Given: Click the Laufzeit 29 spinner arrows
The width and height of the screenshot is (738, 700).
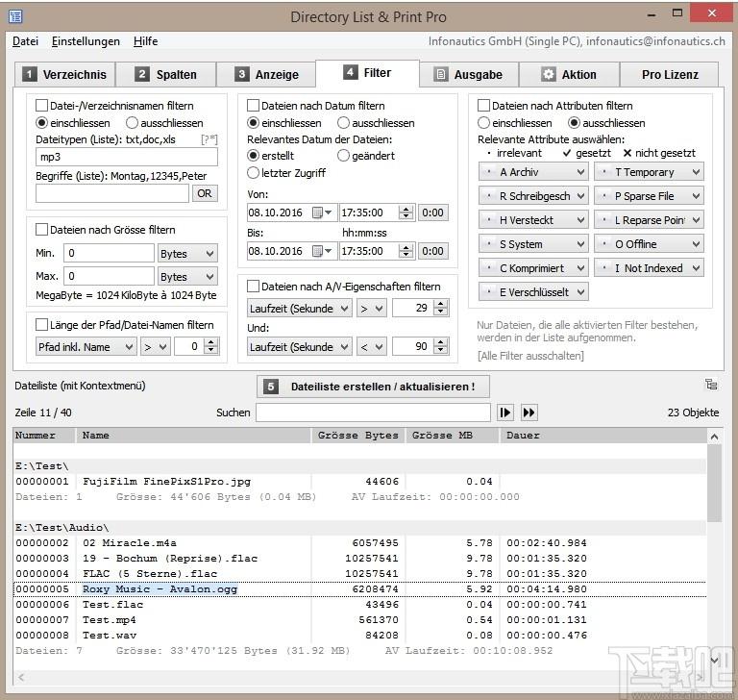Looking at the screenshot, I should click(440, 308).
